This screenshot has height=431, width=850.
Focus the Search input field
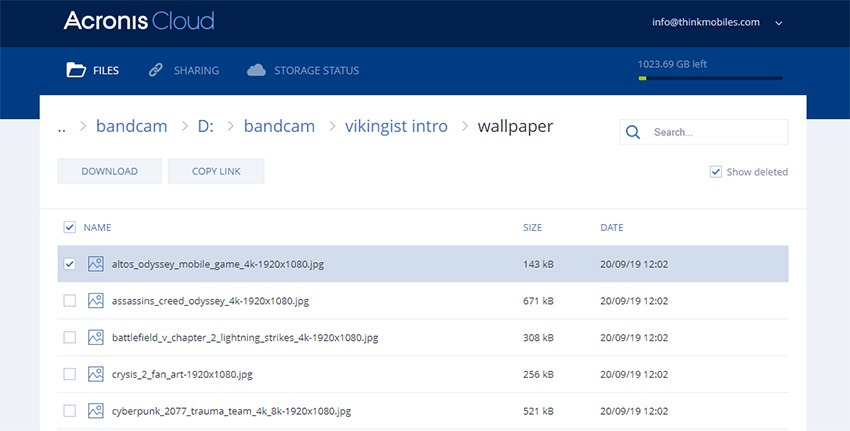click(x=715, y=132)
